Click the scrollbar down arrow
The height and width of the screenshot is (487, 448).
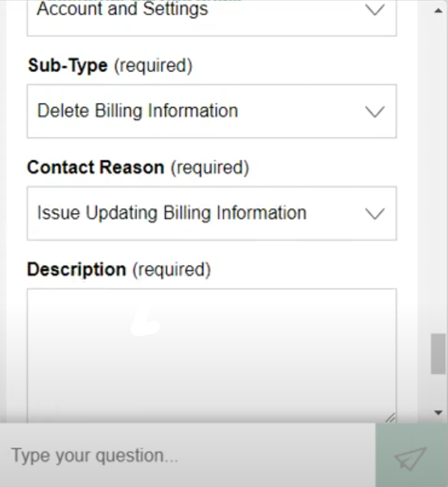click(438, 413)
